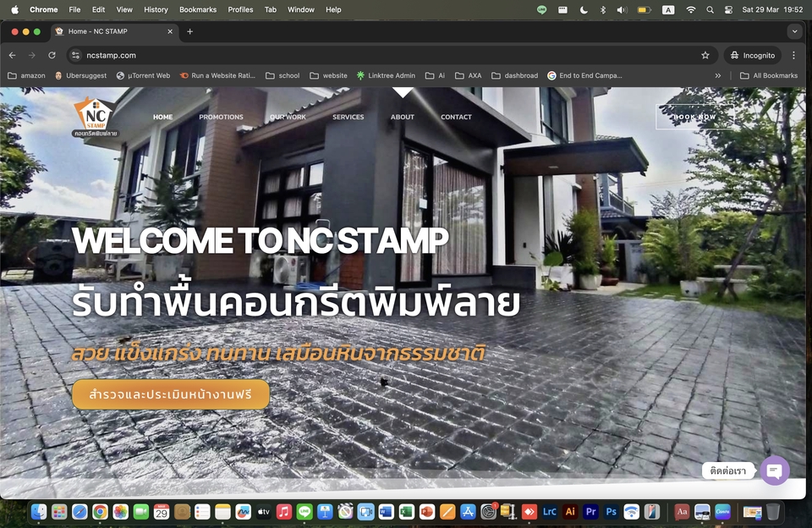Open Finder from the Dock
Image resolution: width=812 pixels, height=528 pixels.
point(39,512)
